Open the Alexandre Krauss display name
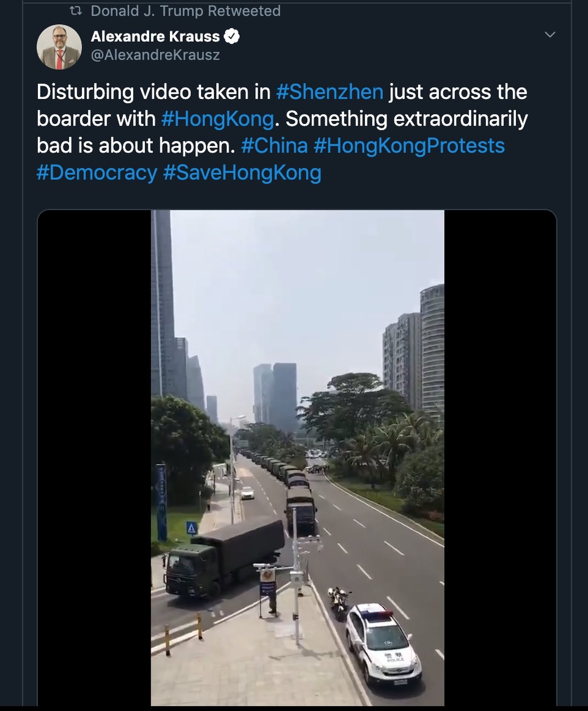The height and width of the screenshot is (711, 588). pyautogui.click(x=155, y=36)
